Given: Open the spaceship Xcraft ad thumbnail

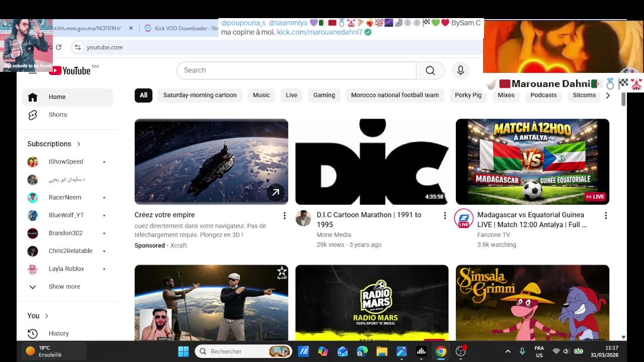Looking at the screenshot, I should coord(211,162).
